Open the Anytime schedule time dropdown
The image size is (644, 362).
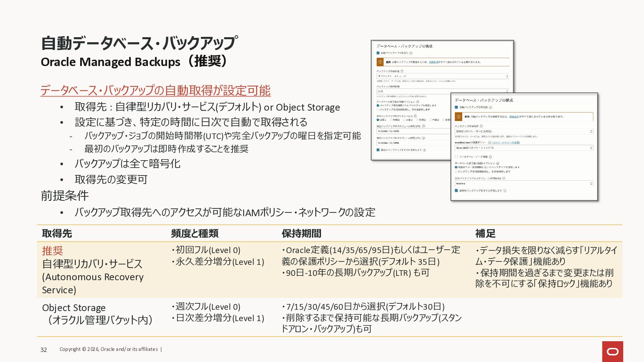click(x=524, y=183)
